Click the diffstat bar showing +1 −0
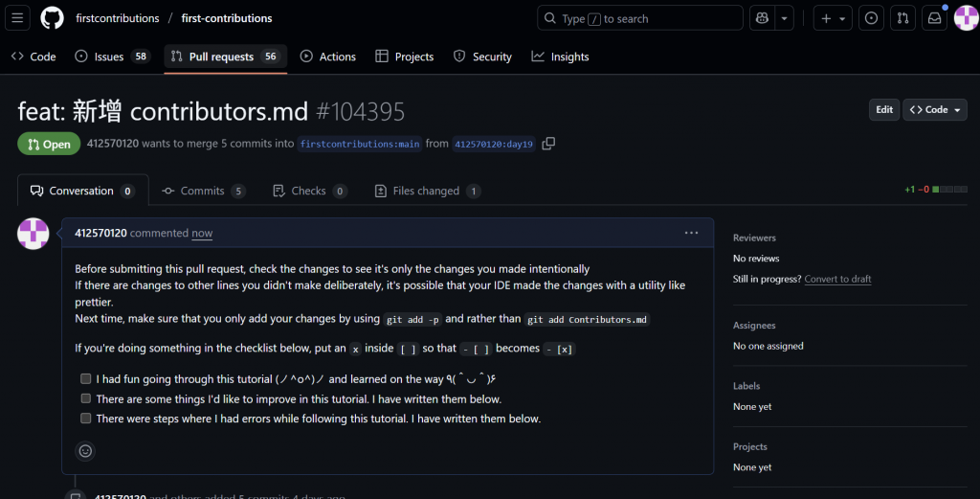Screen dimensions: 980x499 point(936,190)
